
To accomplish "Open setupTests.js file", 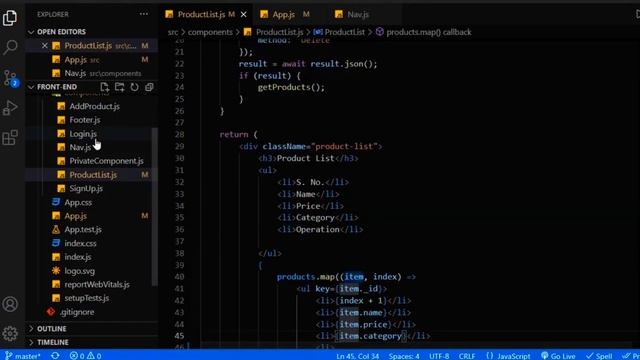I will (87, 298).
